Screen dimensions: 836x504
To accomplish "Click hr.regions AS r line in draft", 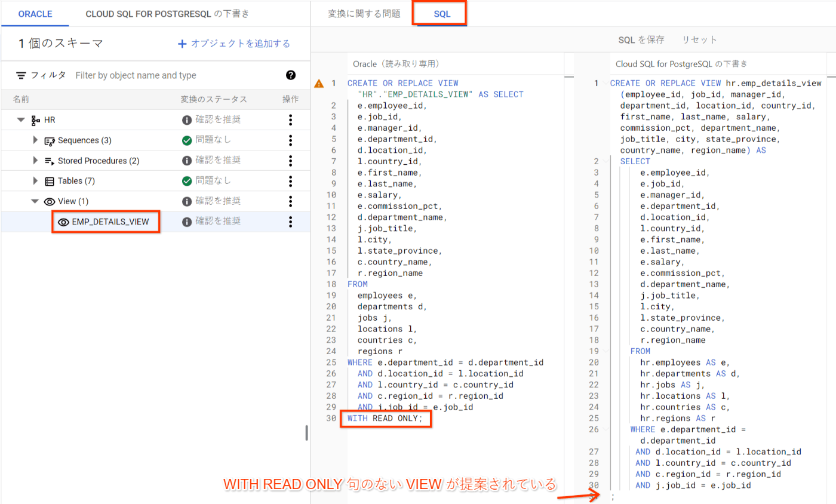I will click(678, 419).
